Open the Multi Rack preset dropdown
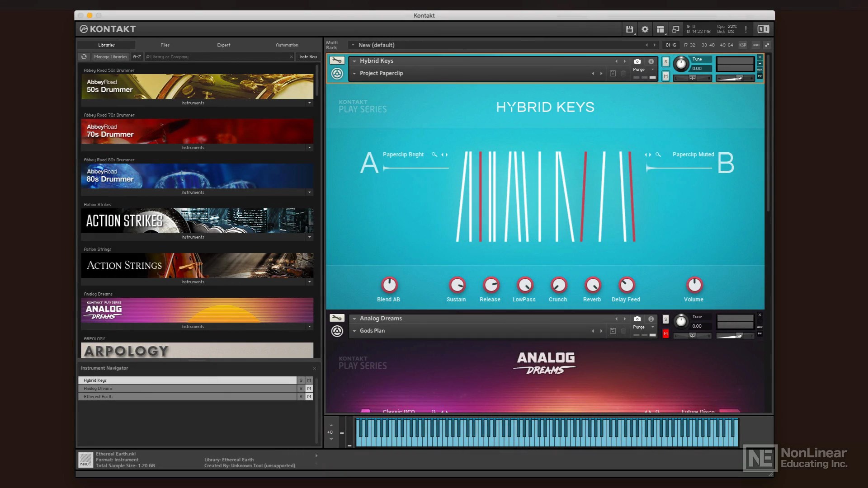Screen dimensions: 868x488 coord(353,45)
